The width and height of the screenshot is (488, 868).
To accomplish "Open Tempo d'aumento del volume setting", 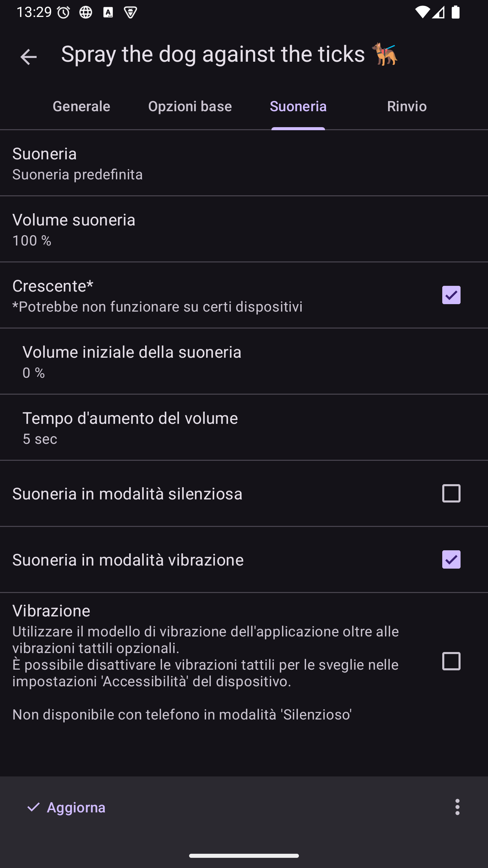I will (244, 428).
